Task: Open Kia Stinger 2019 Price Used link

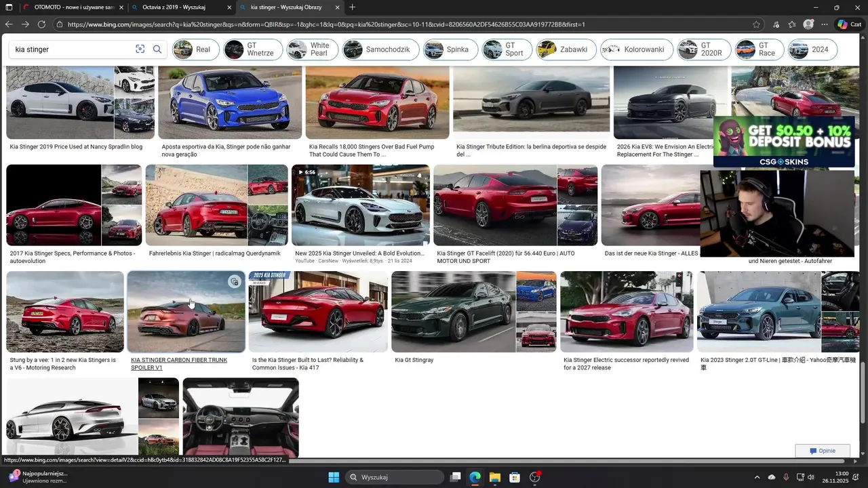Action: pyautogui.click(x=76, y=146)
